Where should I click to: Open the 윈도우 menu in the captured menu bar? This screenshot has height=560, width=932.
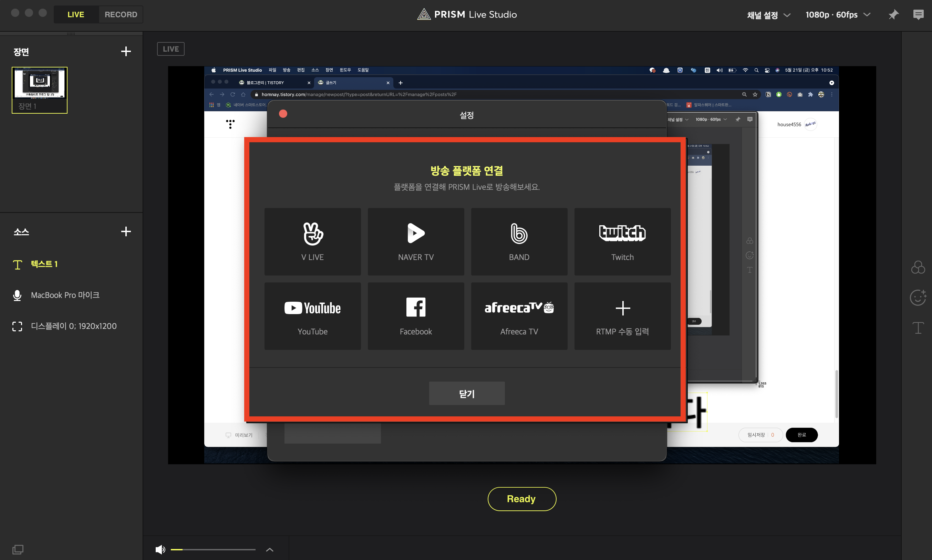pyautogui.click(x=345, y=70)
